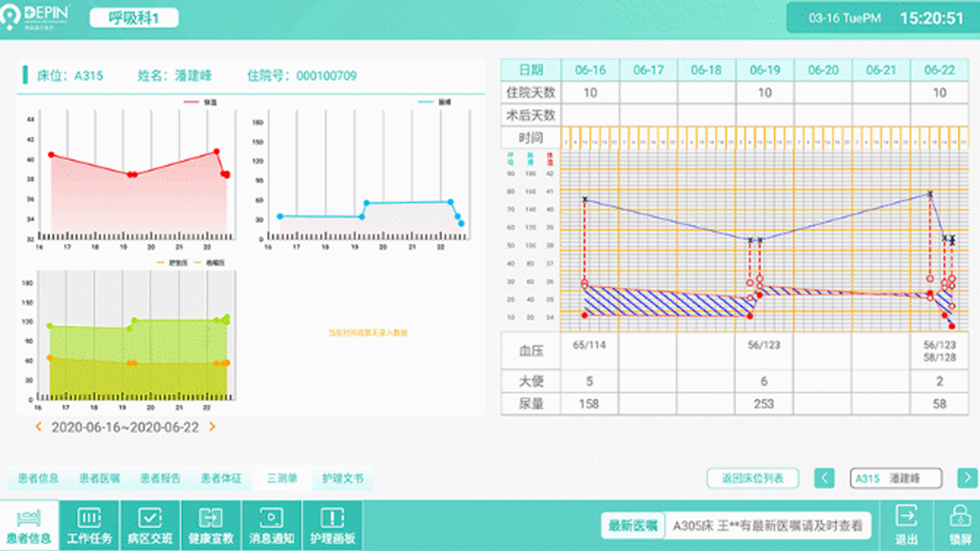Click the 最新医嘱 label
This screenshot has height=551, width=980.
(x=633, y=527)
